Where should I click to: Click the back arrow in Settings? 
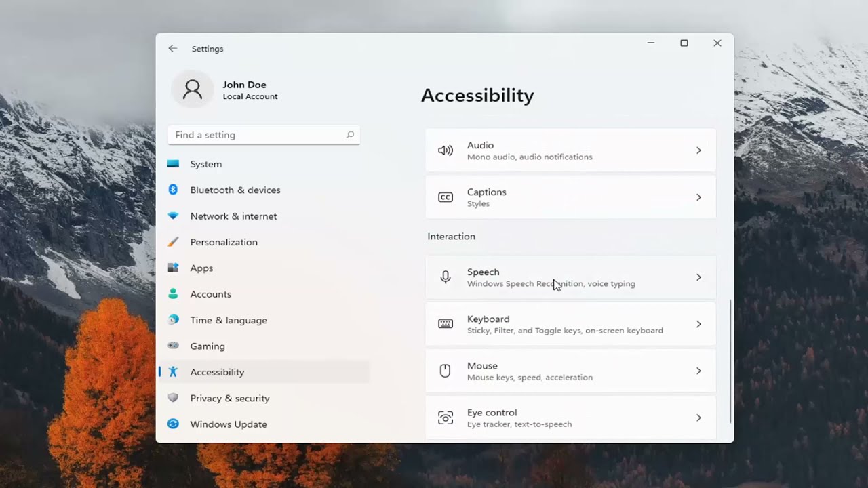(173, 49)
